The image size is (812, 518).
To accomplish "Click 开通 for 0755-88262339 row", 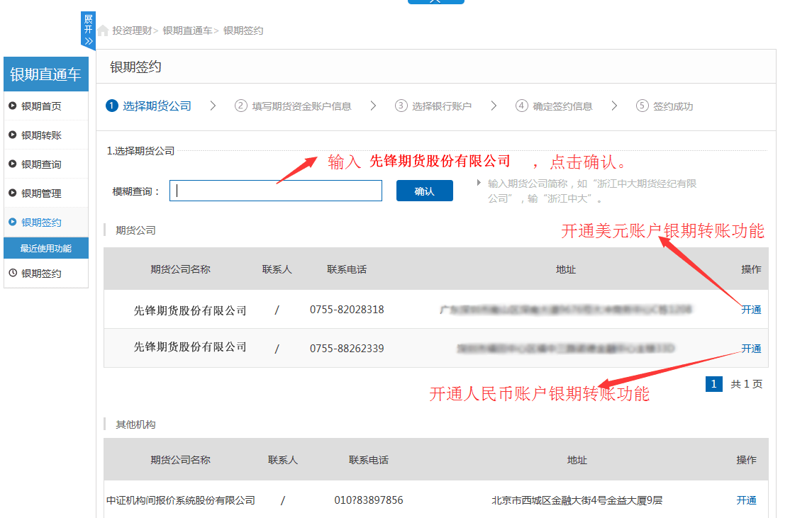I will [x=751, y=349].
